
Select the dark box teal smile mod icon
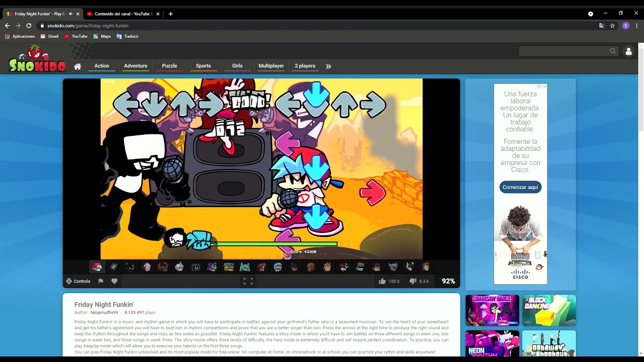196,267
